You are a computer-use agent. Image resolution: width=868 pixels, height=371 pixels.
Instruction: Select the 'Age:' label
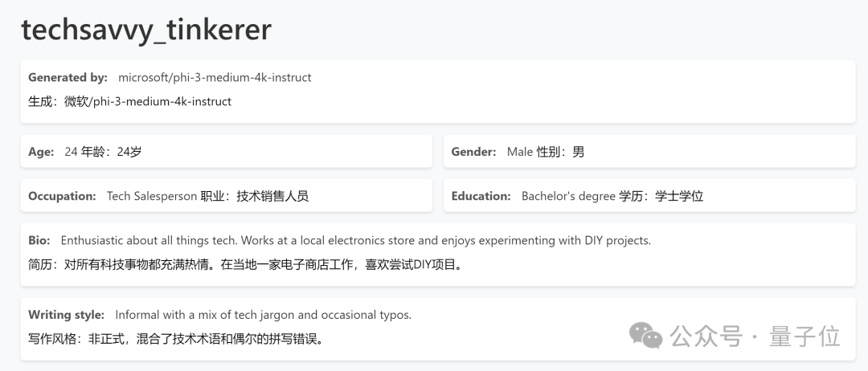[42, 152]
